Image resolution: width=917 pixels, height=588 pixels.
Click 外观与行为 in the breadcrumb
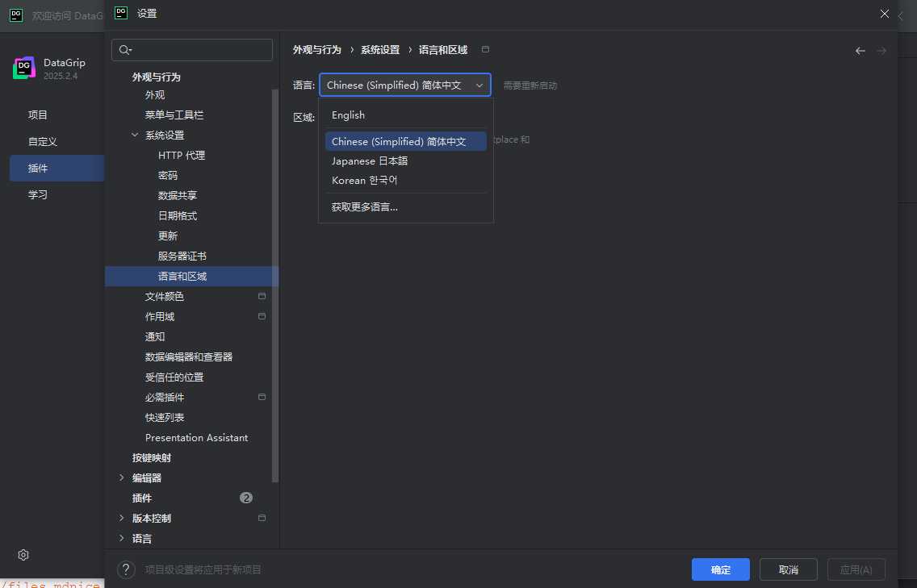click(317, 50)
